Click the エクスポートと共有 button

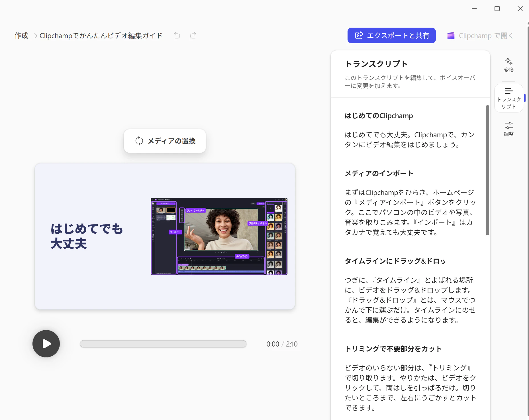(x=391, y=36)
